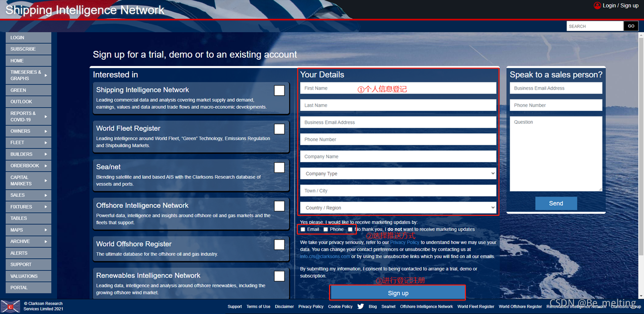Go to Home in the sidebar
This screenshot has height=314, width=644.
[28, 61]
